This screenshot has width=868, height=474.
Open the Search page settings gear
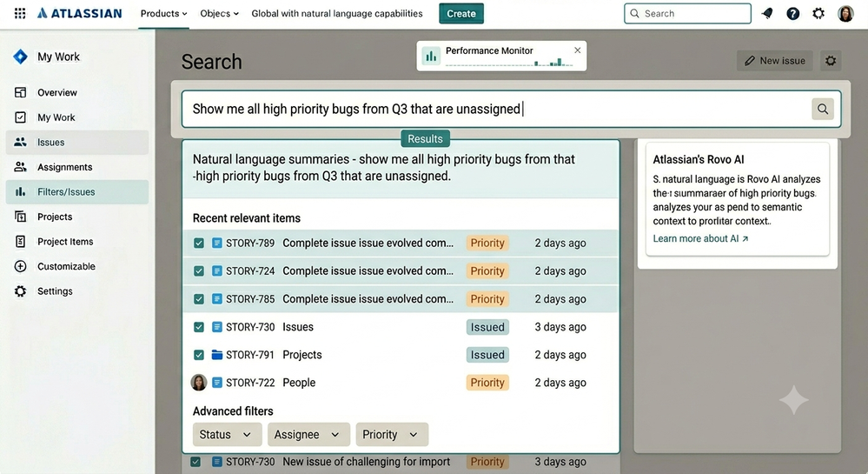click(x=831, y=60)
